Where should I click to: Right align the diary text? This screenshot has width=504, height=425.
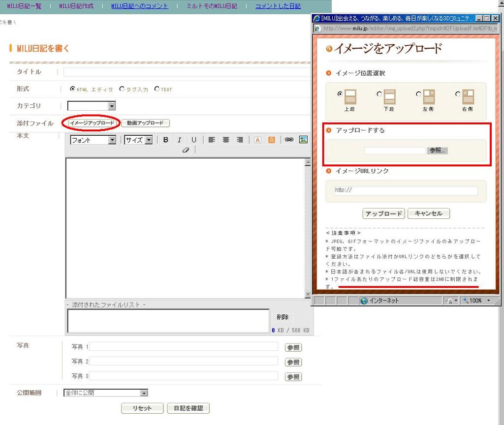(x=240, y=140)
